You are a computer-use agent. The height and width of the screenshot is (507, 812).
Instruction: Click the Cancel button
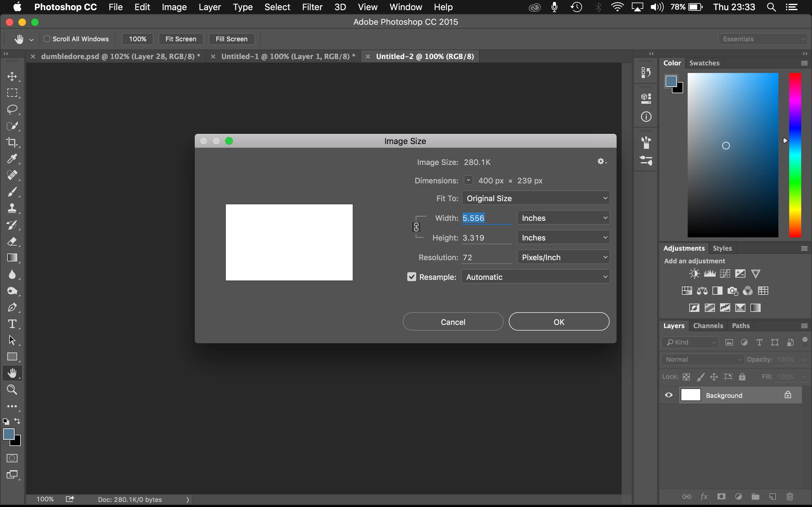(453, 322)
